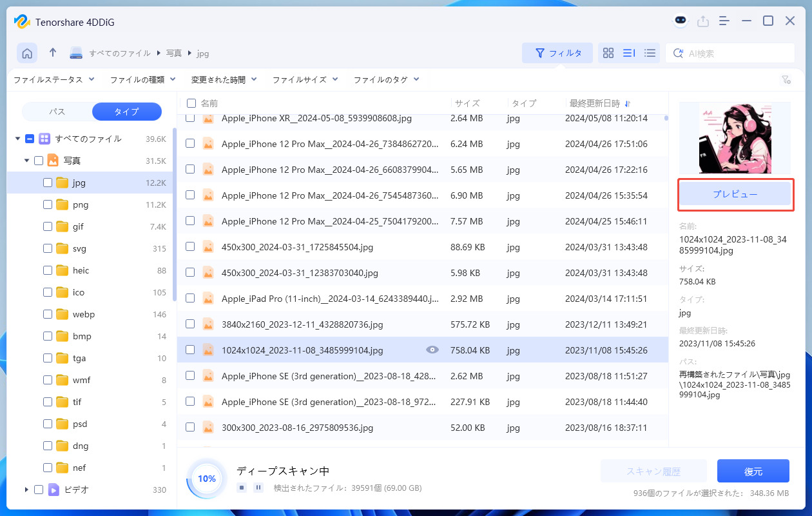Switch to detail list with preview view

pos(629,53)
